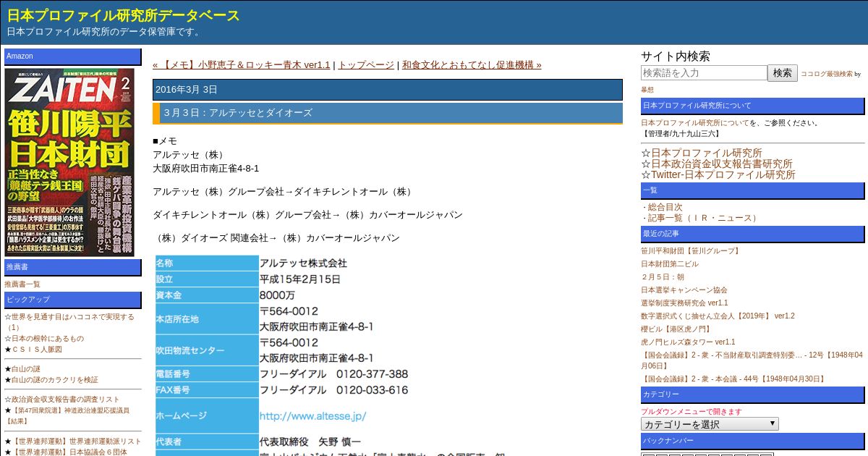Open 推薦書一覧 link in left sidebar
Screen dimensions: 868x456
[x=22, y=284]
